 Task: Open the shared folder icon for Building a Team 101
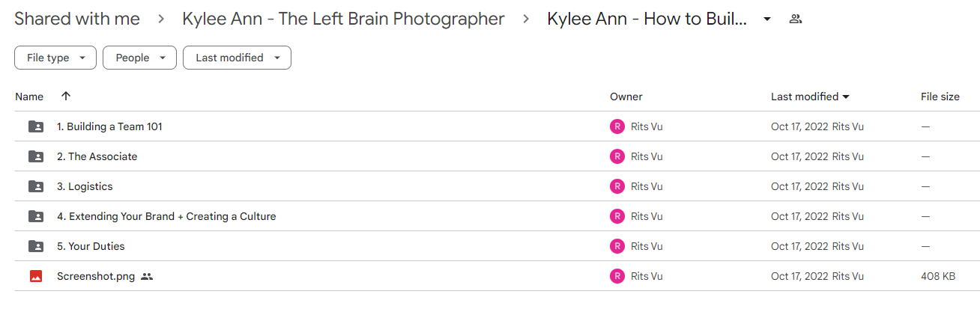point(36,126)
